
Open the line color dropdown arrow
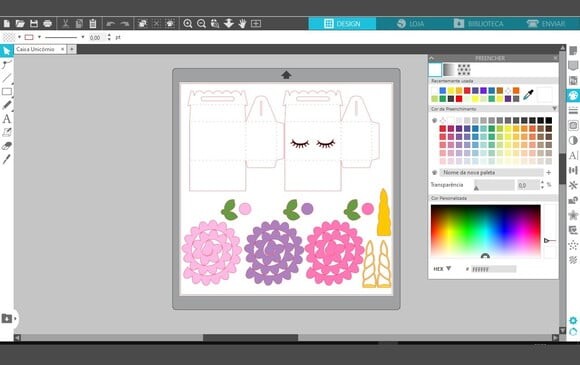pyautogui.click(x=39, y=37)
